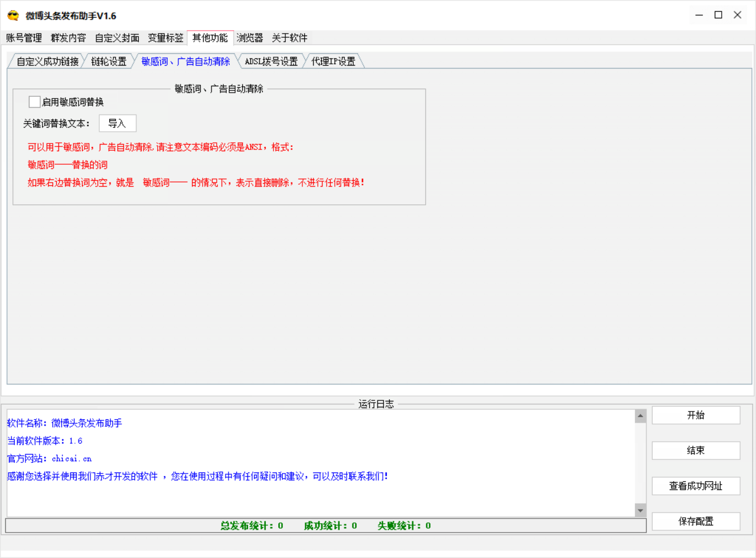Click the log scrollbar down arrow
The width and height of the screenshot is (756, 558).
(x=640, y=510)
